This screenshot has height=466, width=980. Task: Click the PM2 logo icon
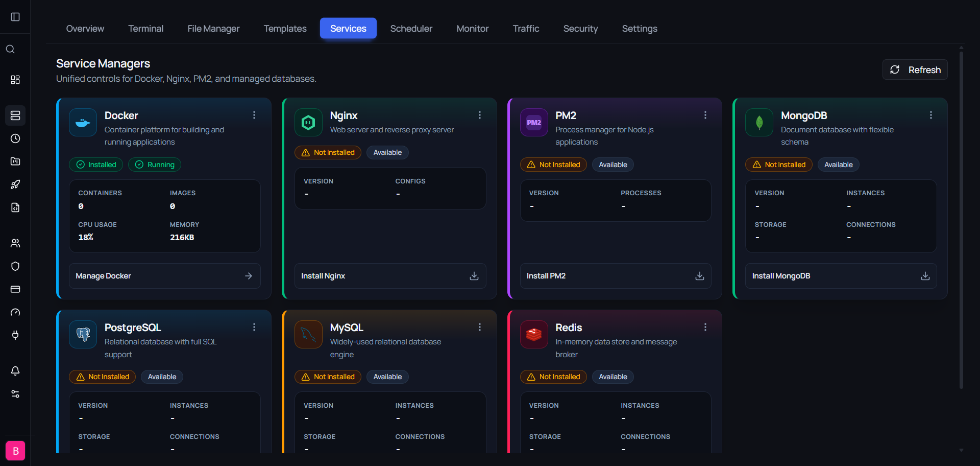click(534, 123)
